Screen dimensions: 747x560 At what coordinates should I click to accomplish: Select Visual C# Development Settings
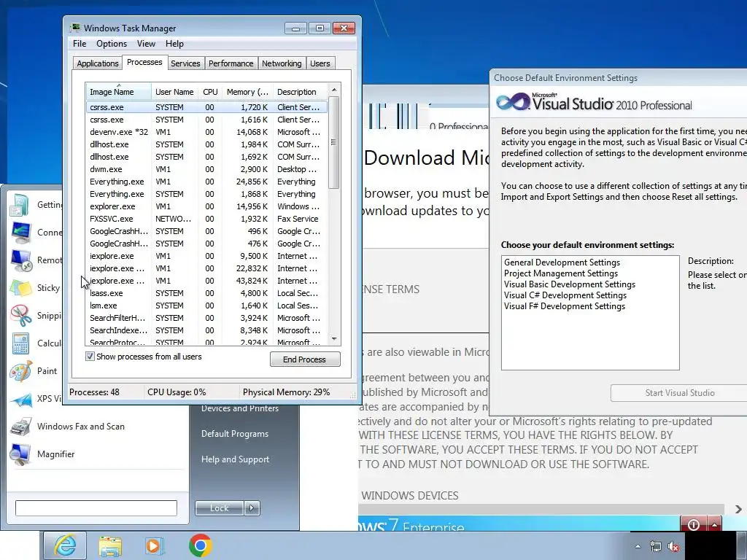[565, 295]
